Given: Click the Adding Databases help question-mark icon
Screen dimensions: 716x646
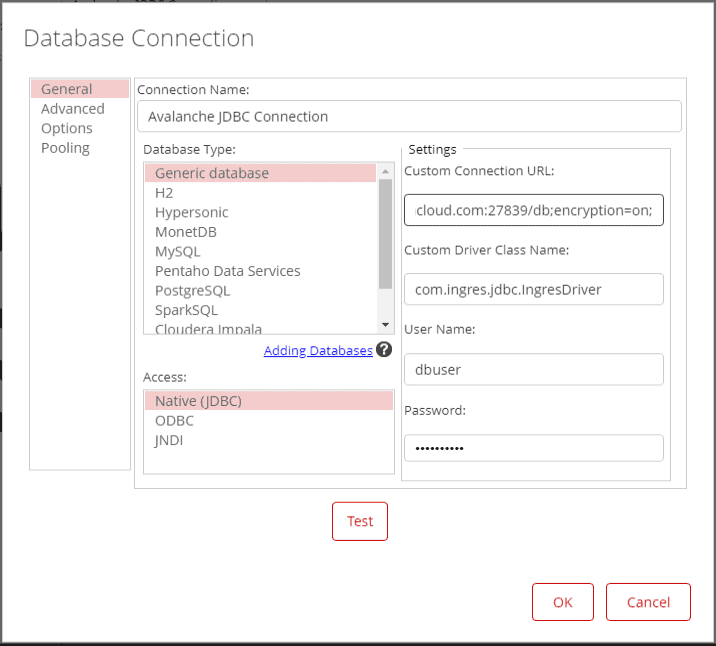Looking at the screenshot, I should (x=384, y=350).
